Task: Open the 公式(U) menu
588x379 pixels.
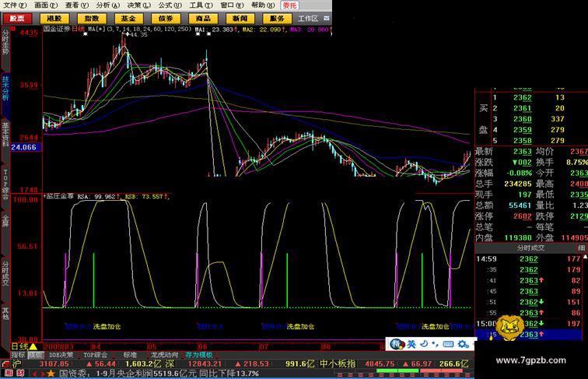Action: coord(170,5)
